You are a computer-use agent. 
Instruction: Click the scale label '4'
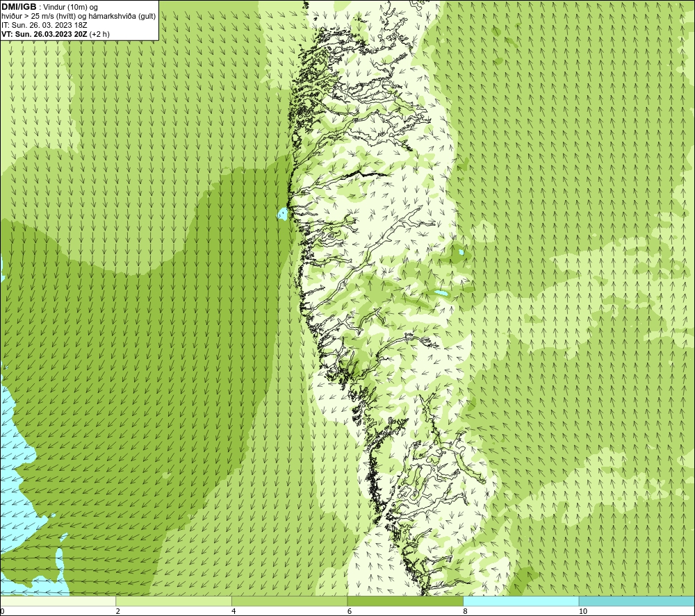click(234, 612)
